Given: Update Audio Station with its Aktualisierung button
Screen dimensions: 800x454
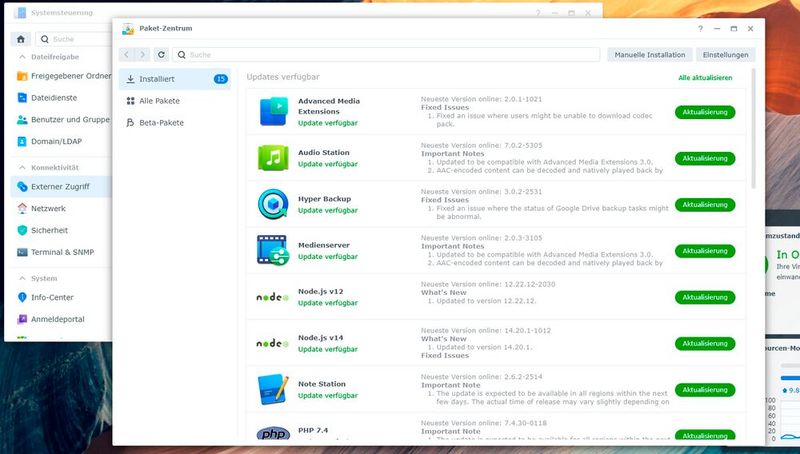Looking at the screenshot, I should (x=705, y=159).
